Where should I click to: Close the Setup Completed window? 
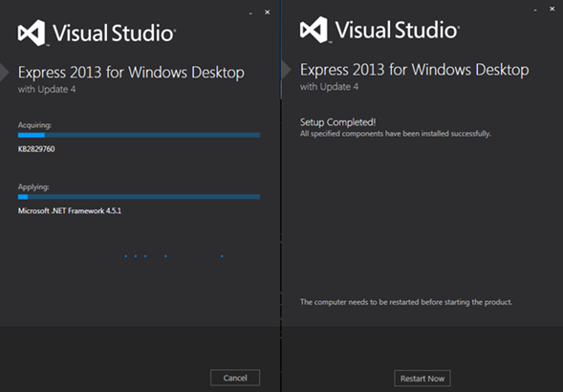click(552, 9)
